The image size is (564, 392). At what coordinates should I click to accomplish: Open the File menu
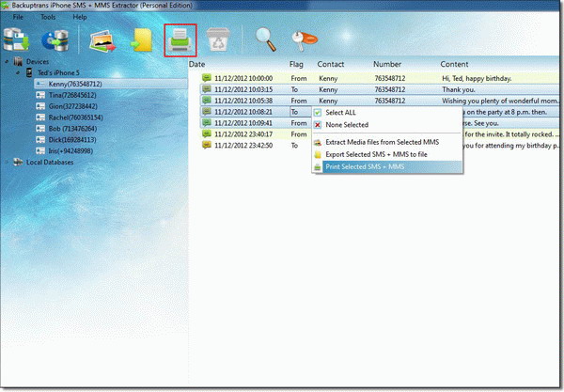(x=18, y=17)
